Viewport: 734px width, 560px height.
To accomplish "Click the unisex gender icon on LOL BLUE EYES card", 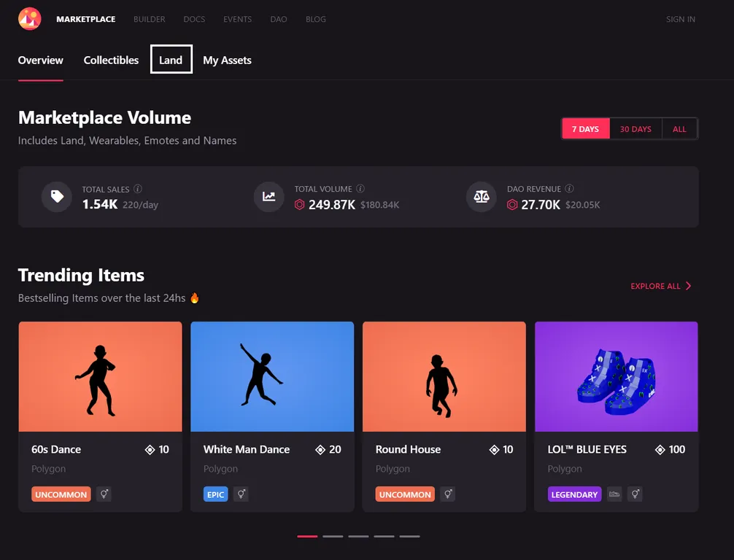I will (x=636, y=494).
